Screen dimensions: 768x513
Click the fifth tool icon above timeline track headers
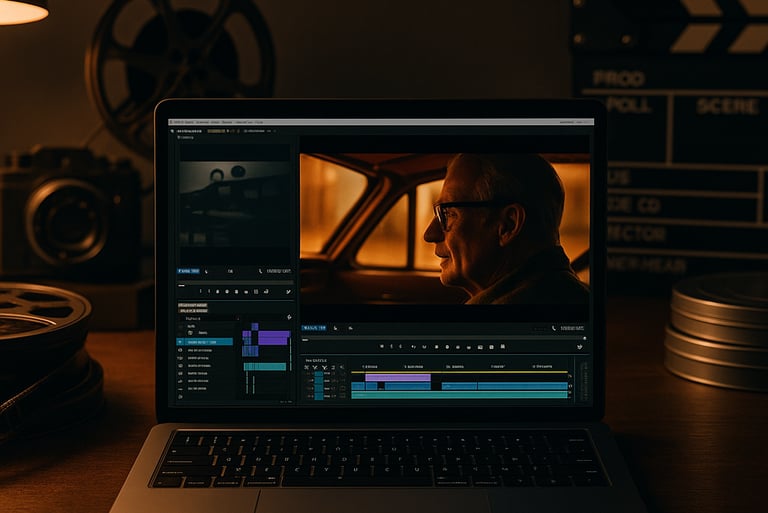342,367
